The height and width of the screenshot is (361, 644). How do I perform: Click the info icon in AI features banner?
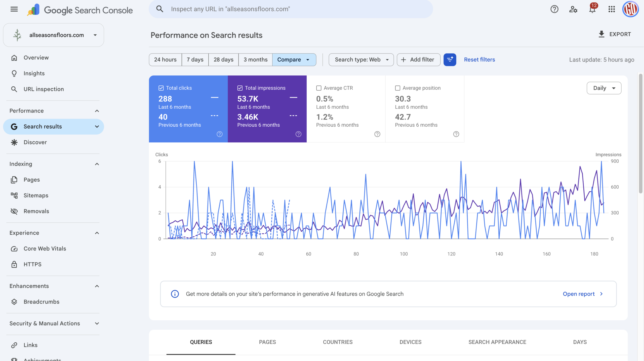(175, 294)
